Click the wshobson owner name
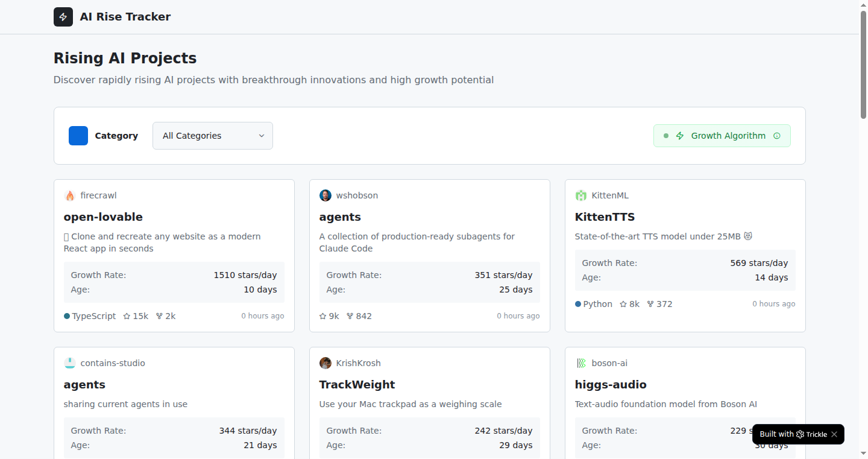868x459 pixels. pos(357,195)
